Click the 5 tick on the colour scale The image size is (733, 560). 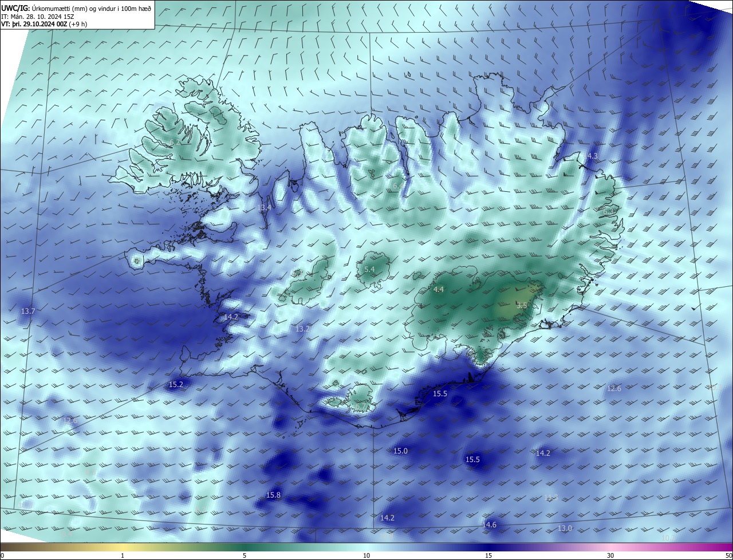[x=245, y=555]
